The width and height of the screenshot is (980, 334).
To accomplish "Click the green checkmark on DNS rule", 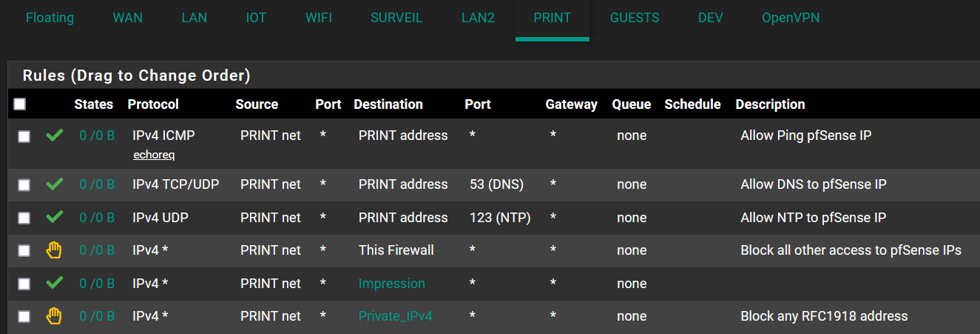I will [54, 184].
